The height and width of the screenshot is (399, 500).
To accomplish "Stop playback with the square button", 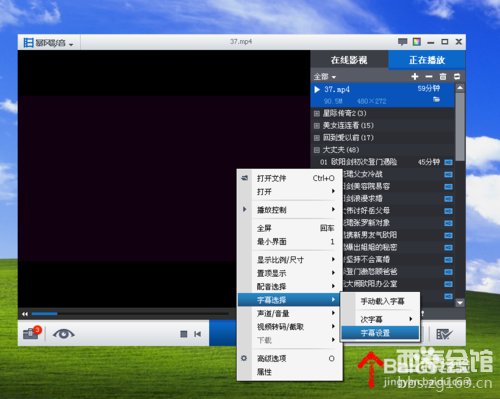I will tap(184, 334).
